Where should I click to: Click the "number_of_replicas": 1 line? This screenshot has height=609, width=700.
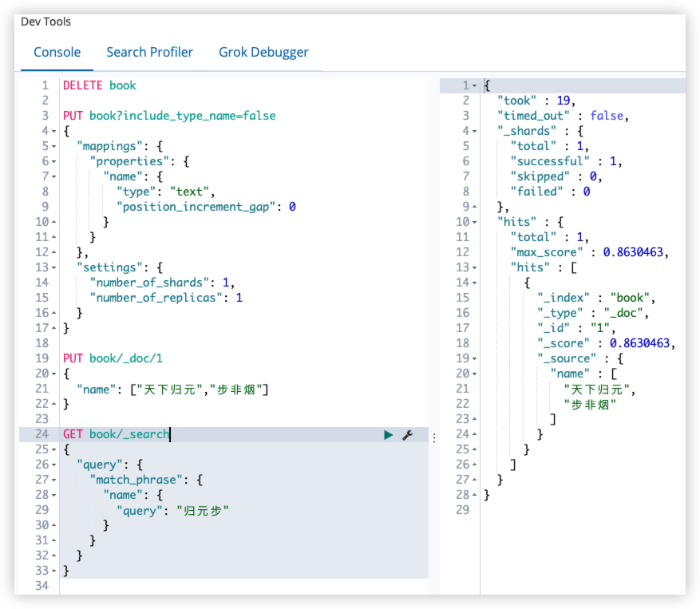pyautogui.click(x=166, y=298)
